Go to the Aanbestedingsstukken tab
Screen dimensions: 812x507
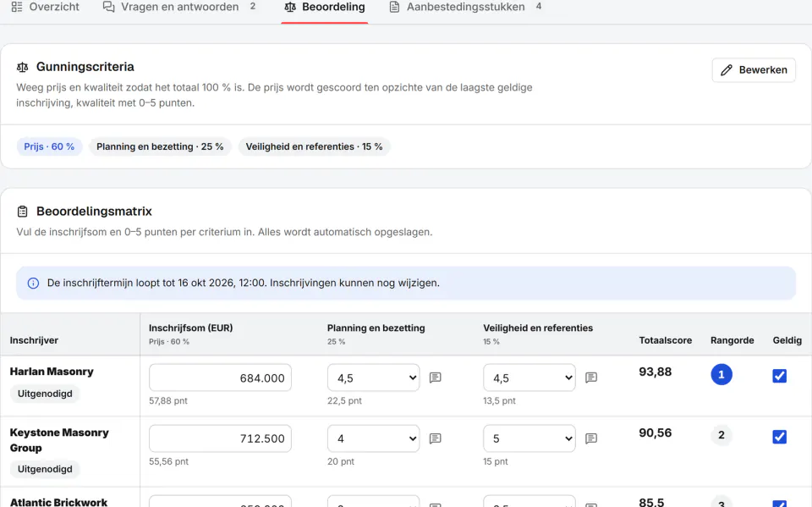465,8
